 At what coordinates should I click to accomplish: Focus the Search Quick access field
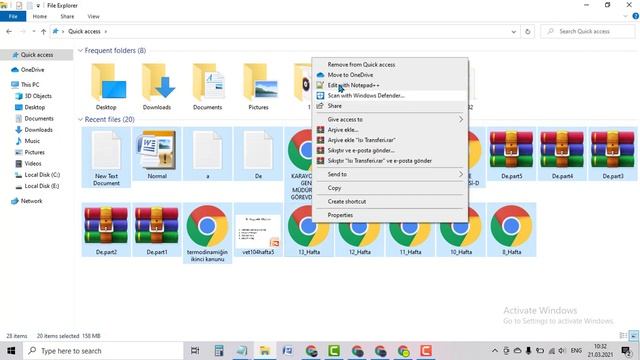point(588,31)
